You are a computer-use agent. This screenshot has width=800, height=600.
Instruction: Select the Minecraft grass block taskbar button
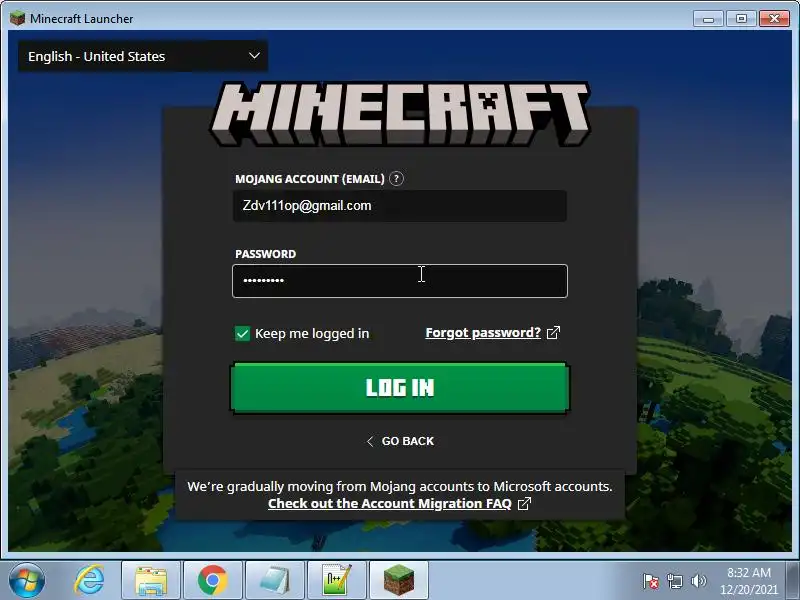(x=399, y=580)
